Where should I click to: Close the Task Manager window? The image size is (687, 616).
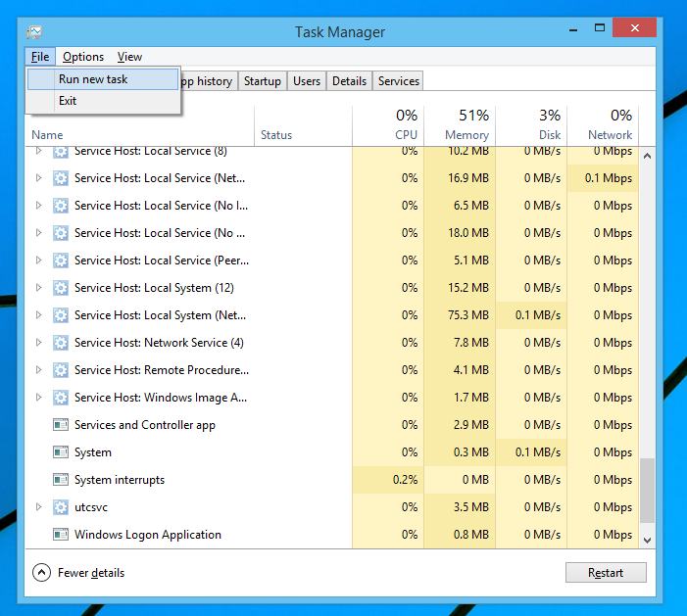pyautogui.click(x=634, y=28)
